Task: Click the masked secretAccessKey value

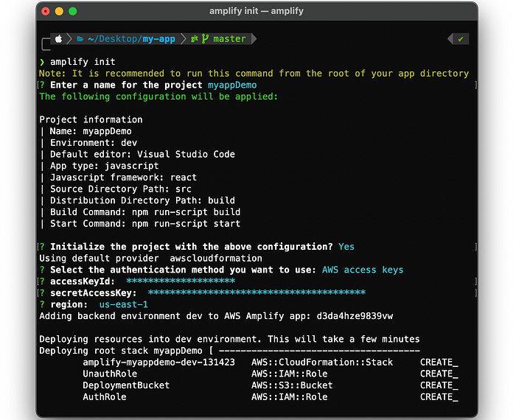Action: click(257, 293)
